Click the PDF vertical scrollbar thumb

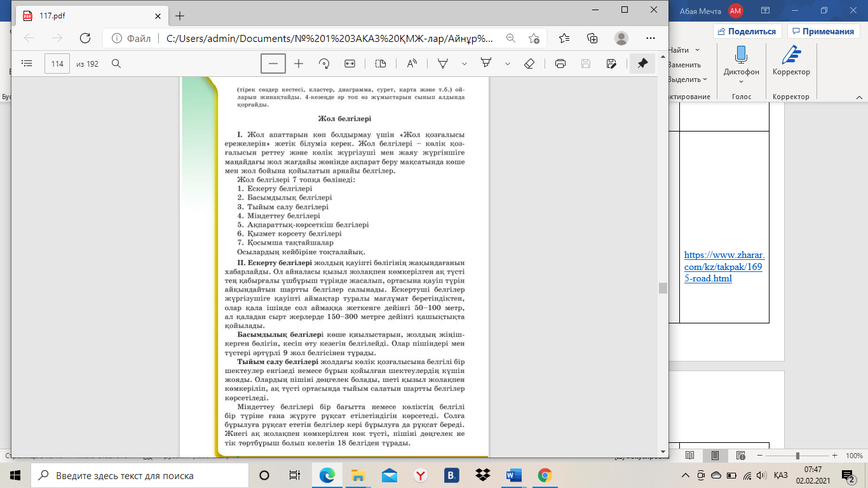coord(663,288)
